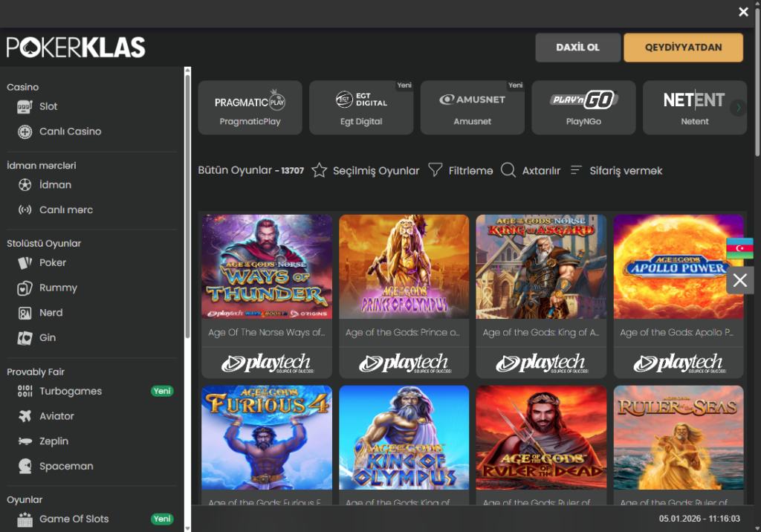Image resolution: width=761 pixels, height=532 pixels.
Task: Open Canlı Casino roulette icon
Action: tap(25, 132)
